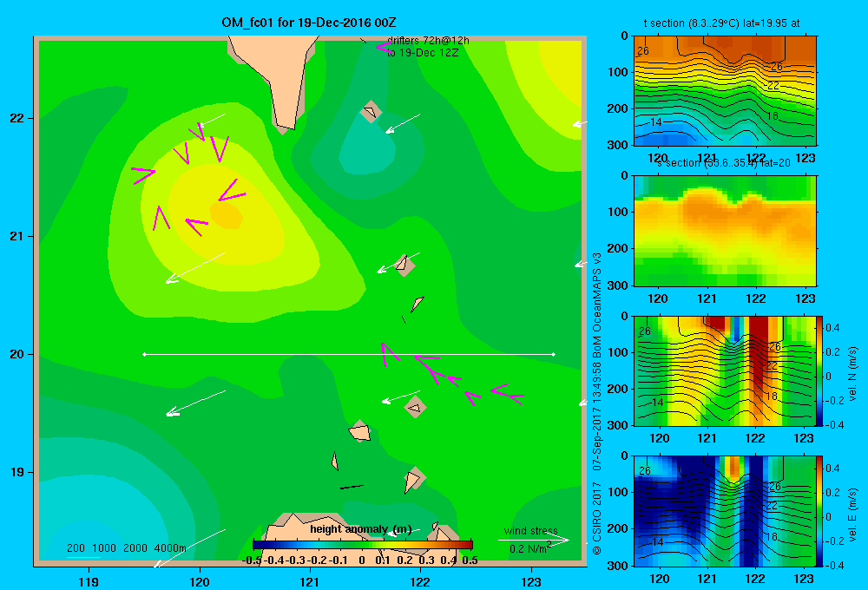Click the "wind stress" legend label

(x=531, y=530)
